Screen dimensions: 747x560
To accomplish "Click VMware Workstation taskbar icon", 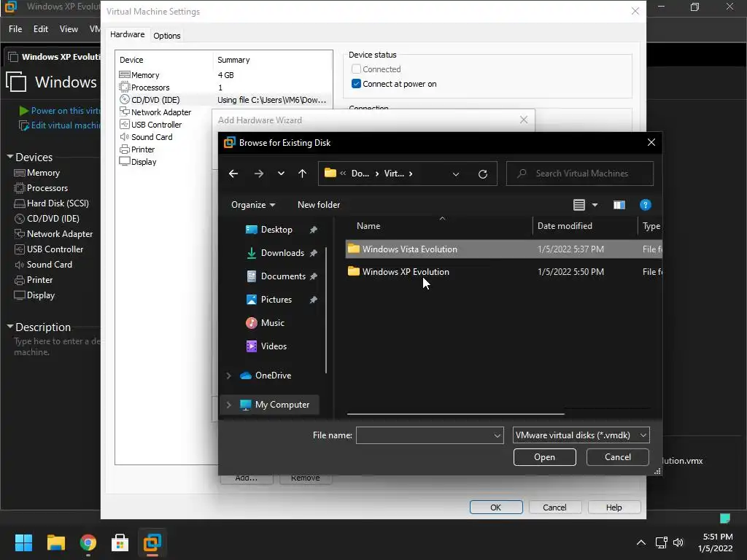I will (x=152, y=542).
